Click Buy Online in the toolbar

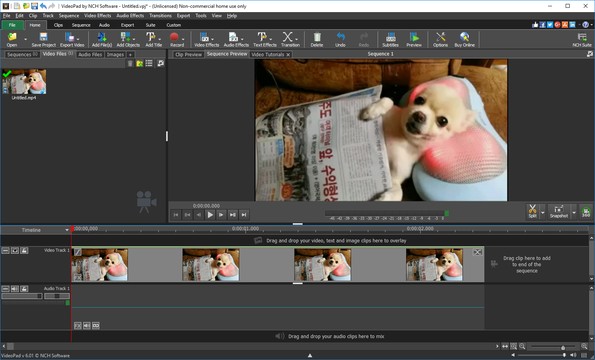pos(464,39)
